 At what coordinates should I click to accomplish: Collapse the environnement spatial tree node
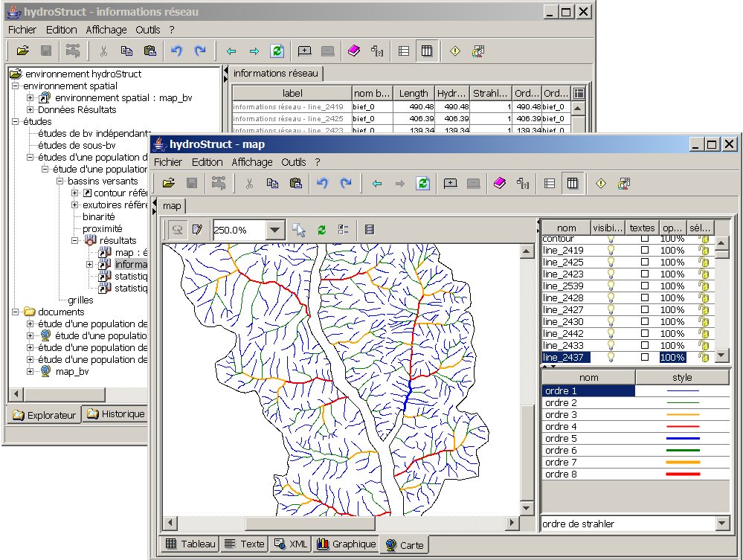pyautogui.click(x=15, y=86)
